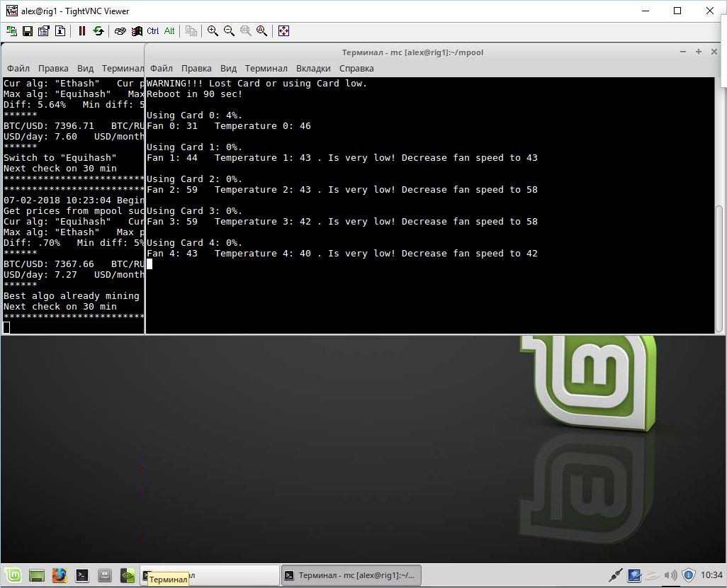
Task: Click the Show Desktop panel icon
Action: coord(37,575)
